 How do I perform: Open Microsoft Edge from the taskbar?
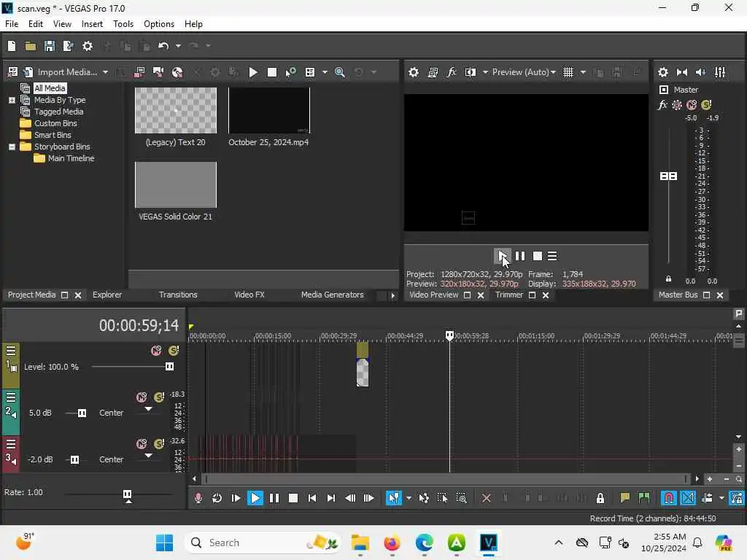424,542
